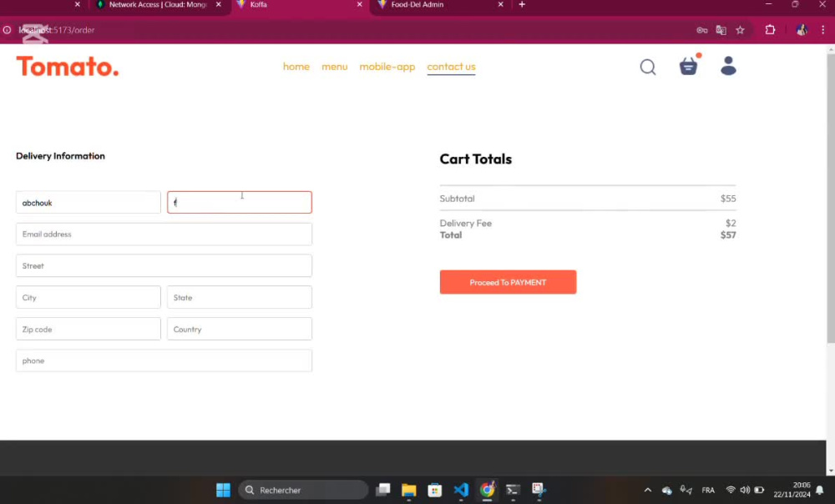The width and height of the screenshot is (835, 504).
Task: Click Proceed To PAYMENT button
Action: (508, 282)
